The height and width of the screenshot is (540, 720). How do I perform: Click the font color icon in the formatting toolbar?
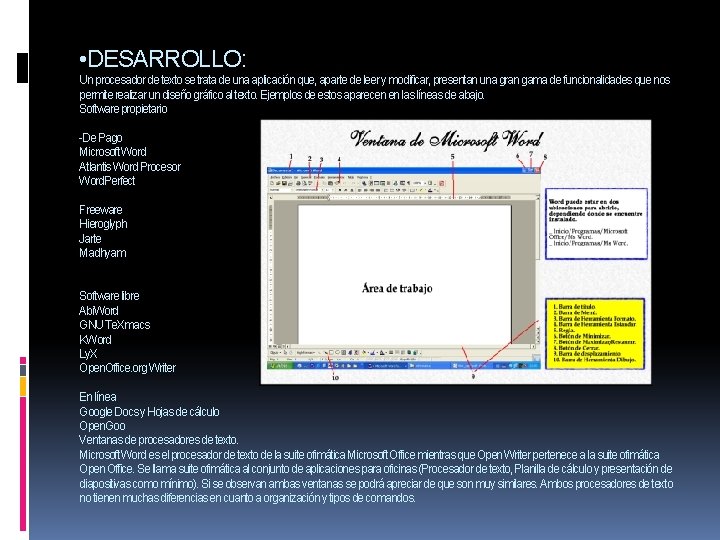point(430,190)
